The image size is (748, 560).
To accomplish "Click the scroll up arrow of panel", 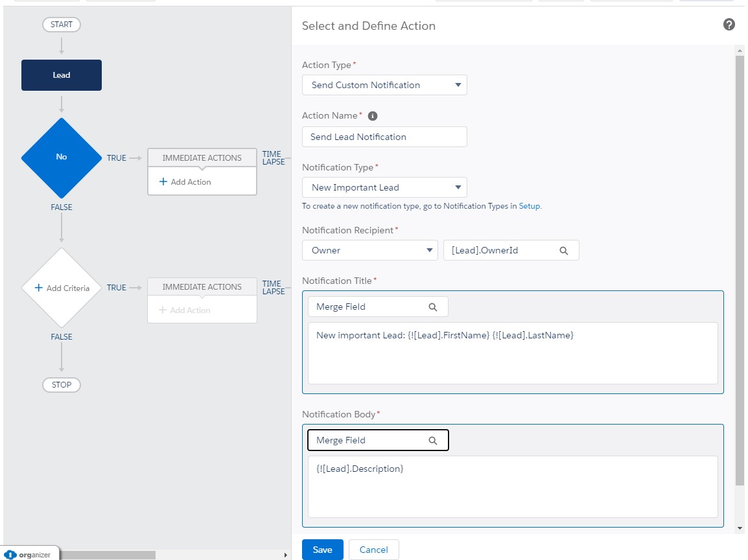I will pyautogui.click(x=740, y=50).
